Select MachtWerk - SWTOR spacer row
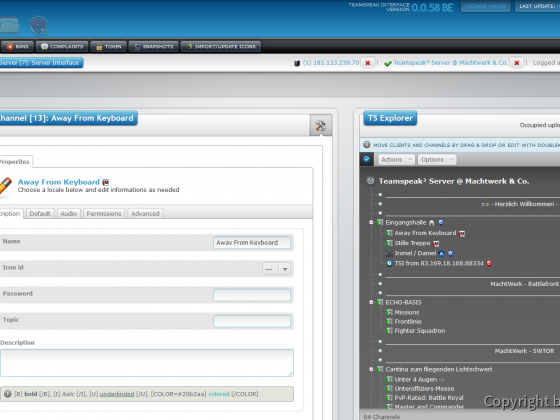This screenshot has height=420, width=560. pos(524,351)
